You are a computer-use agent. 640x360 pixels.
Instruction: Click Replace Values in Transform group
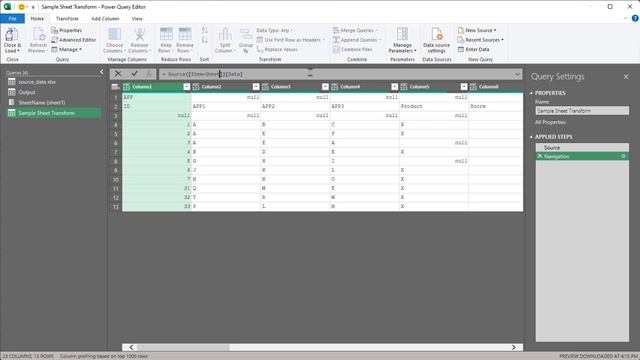click(277, 49)
